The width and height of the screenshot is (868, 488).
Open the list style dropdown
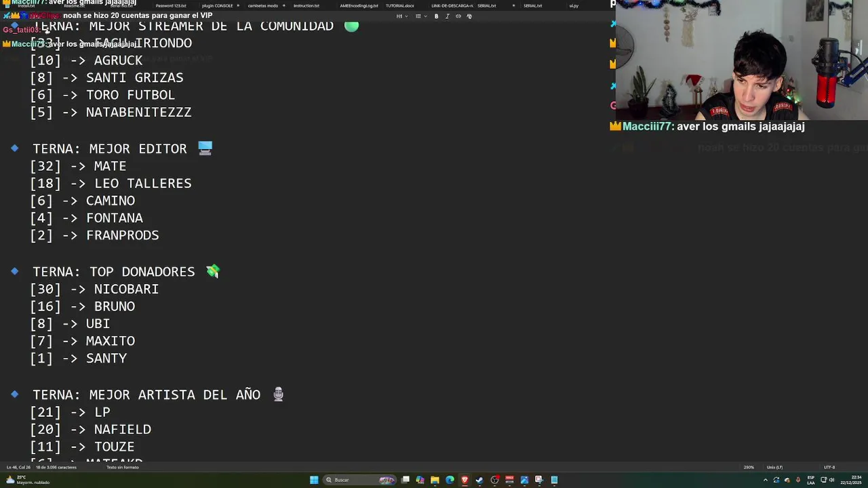[420, 16]
